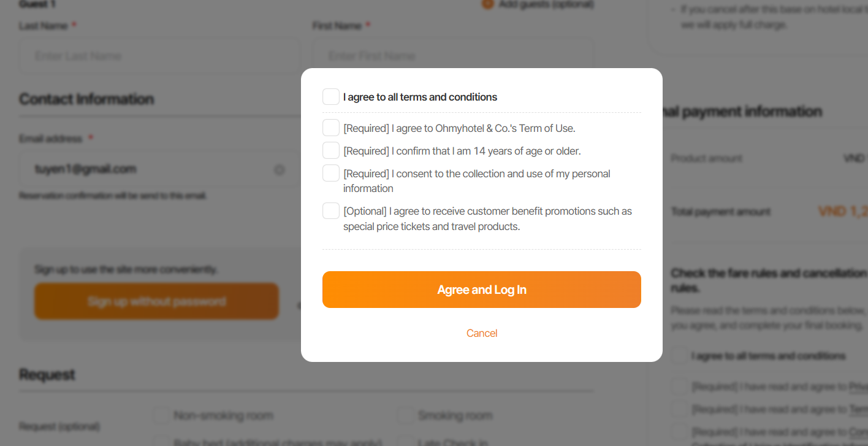Tick the fare rules Privacy agreement checkbox
Viewport: 868px width, 446px height.
(x=679, y=386)
